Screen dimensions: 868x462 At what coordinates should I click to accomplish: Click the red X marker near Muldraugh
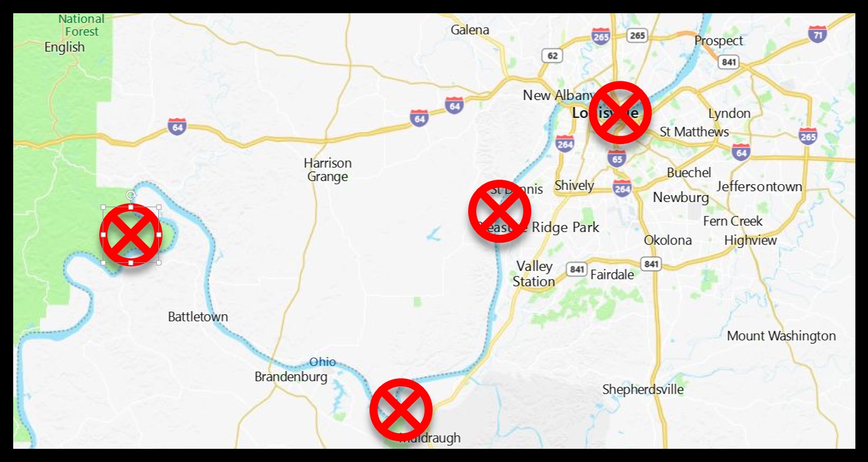click(x=400, y=410)
